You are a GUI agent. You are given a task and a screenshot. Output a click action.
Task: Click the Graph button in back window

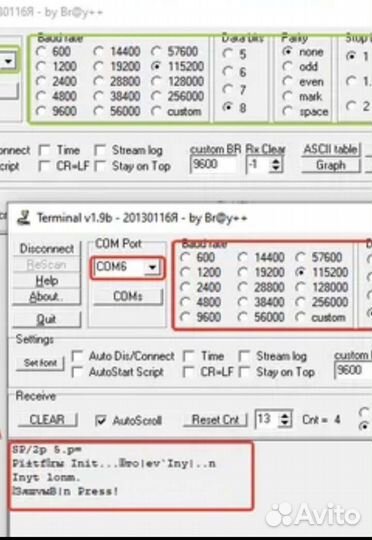click(x=331, y=165)
